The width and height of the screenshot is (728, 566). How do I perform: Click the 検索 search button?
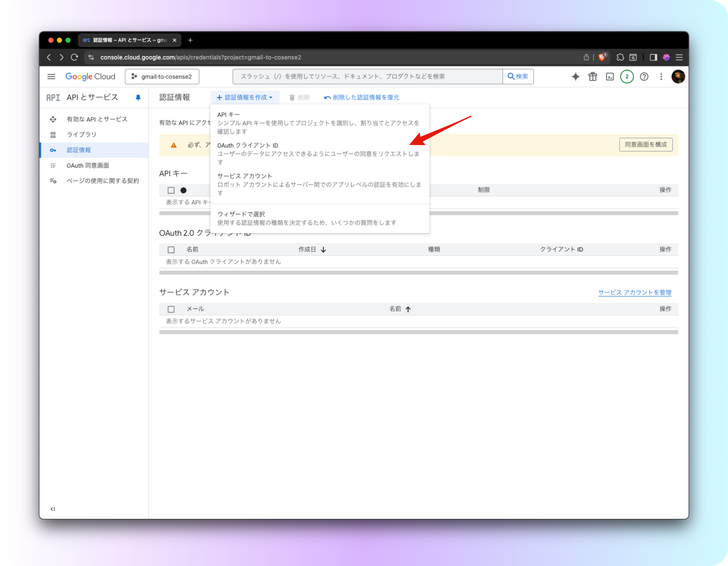point(518,77)
